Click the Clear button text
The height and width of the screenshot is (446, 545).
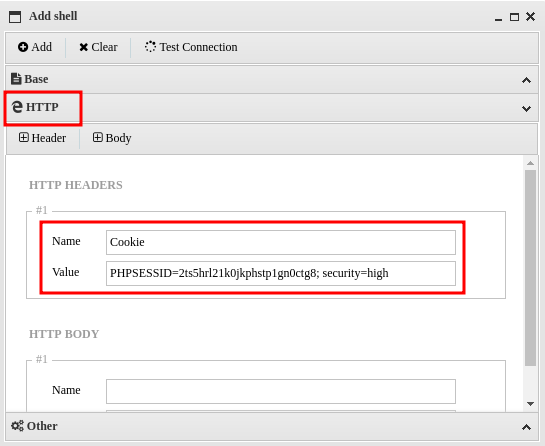104,47
